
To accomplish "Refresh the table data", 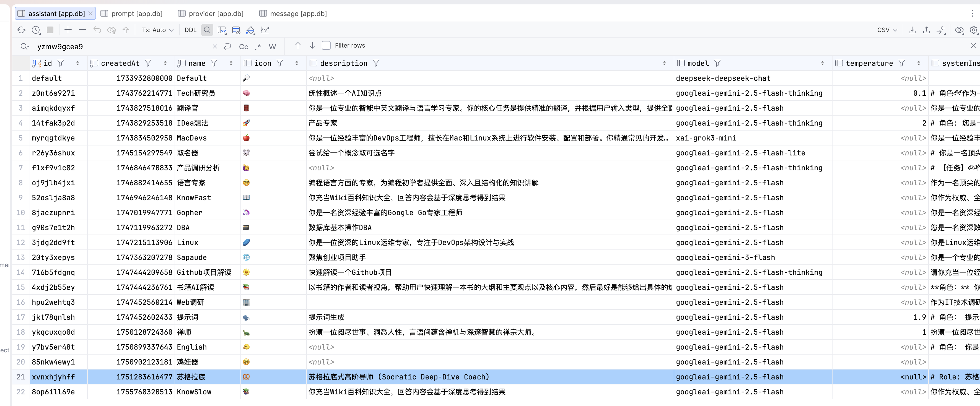I will pos(21,30).
